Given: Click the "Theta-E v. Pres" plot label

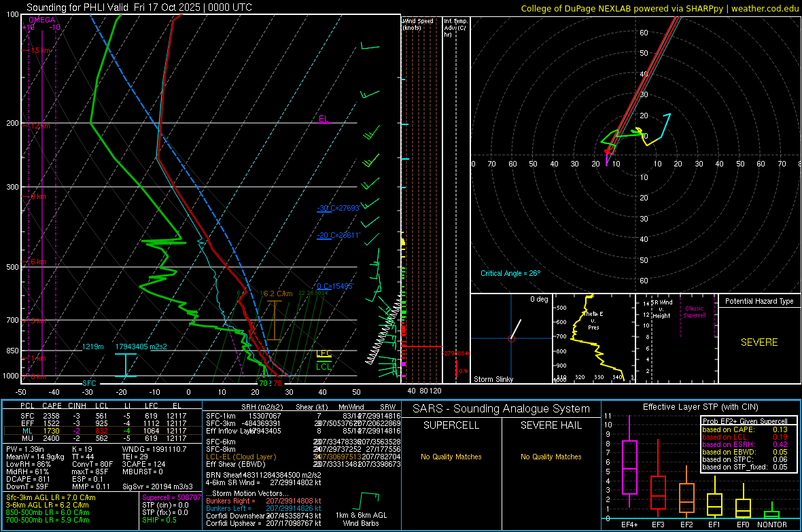Looking at the screenshot, I should [x=593, y=321].
